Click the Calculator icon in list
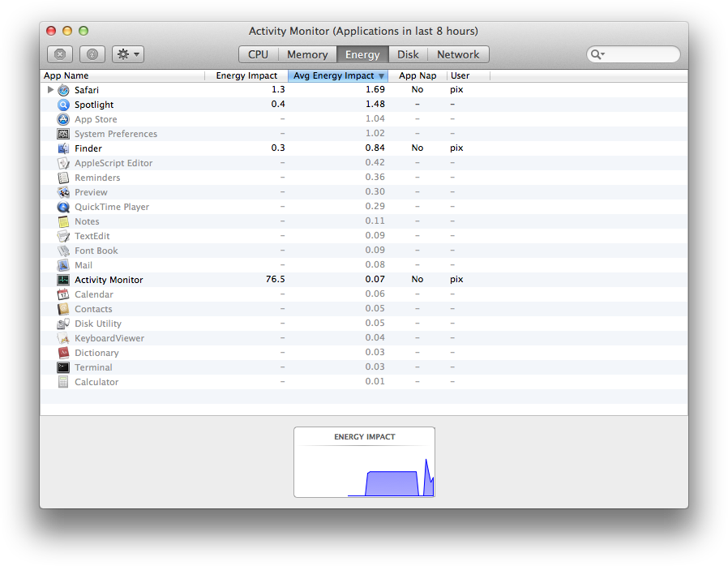728x566 pixels. pos(63,382)
